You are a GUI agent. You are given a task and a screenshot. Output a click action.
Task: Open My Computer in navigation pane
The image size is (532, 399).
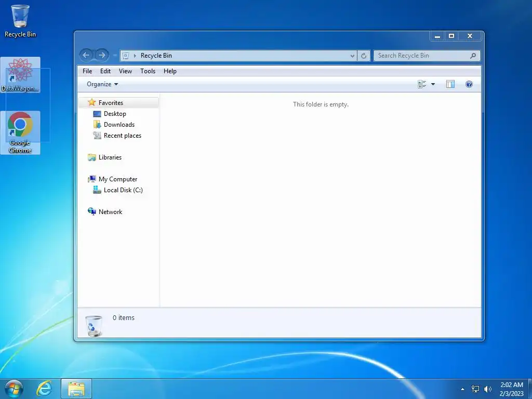tap(118, 179)
